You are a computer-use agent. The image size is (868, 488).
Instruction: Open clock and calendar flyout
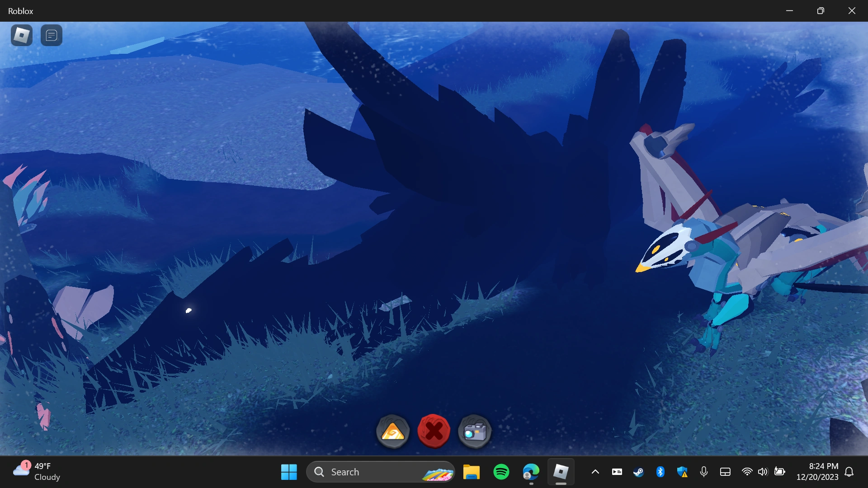[817, 471]
